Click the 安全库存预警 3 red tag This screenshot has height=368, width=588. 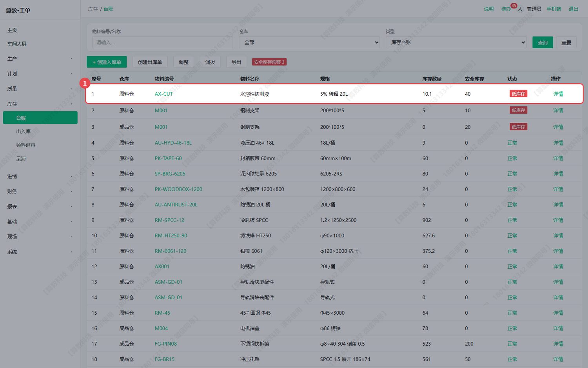tap(269, 62)
